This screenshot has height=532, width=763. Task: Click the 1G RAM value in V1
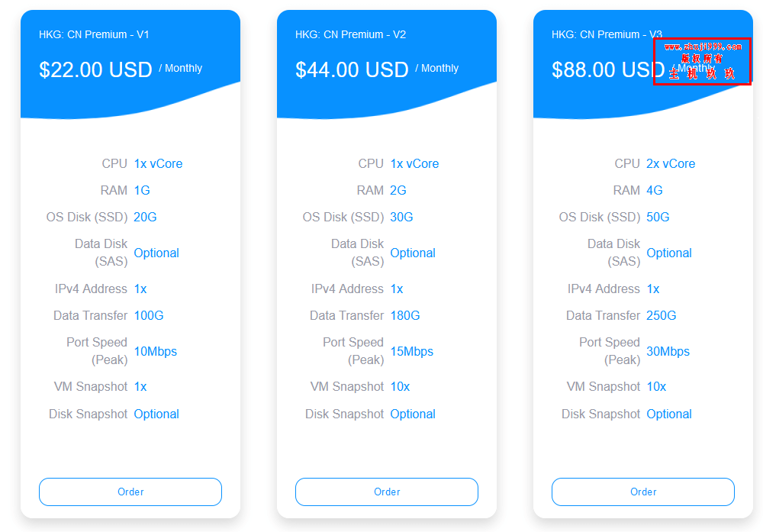point(142,190)
